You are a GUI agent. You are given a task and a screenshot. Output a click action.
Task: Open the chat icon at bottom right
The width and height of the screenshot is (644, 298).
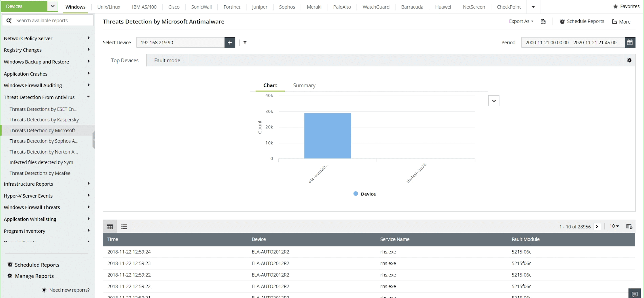[x=635, y=294]
